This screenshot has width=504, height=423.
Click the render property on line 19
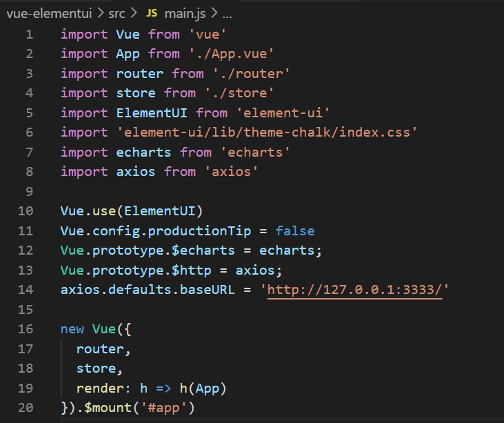coord(100,388)
